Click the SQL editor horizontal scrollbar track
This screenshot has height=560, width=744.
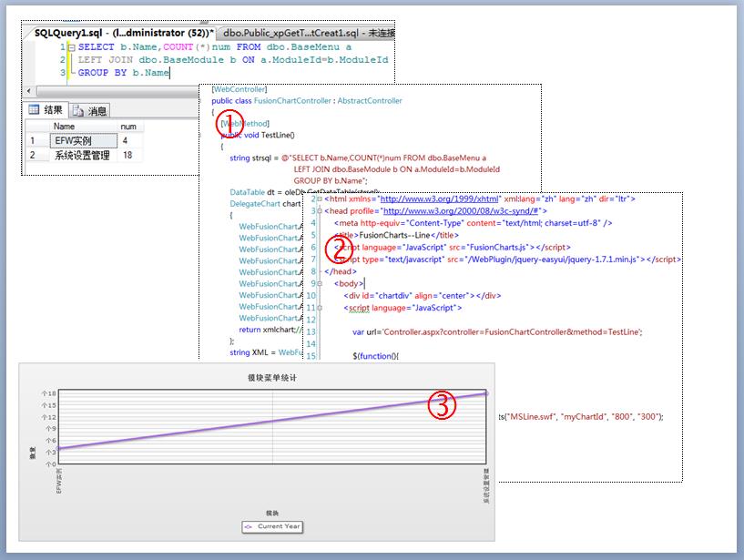coord(117,90)
